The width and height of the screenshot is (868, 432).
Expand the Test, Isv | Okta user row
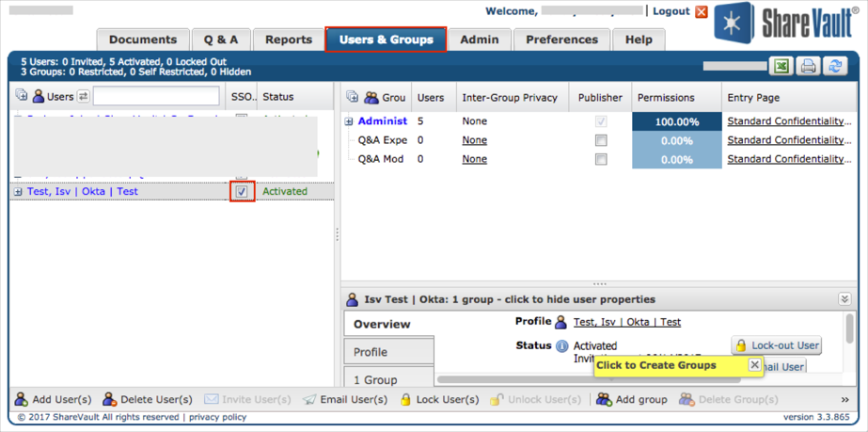pos(18,192)
